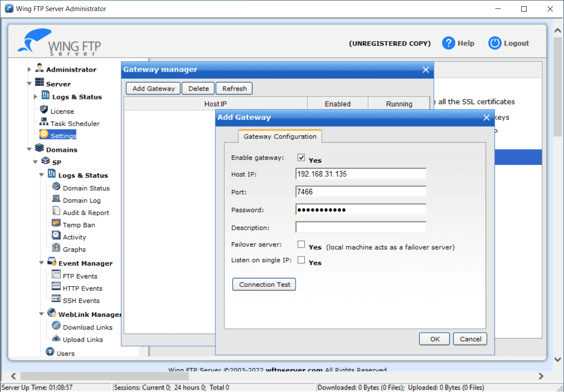564x392 pixels.
Task: Uncheck the Enable gateway checkbox
Action: coord(301,157)
